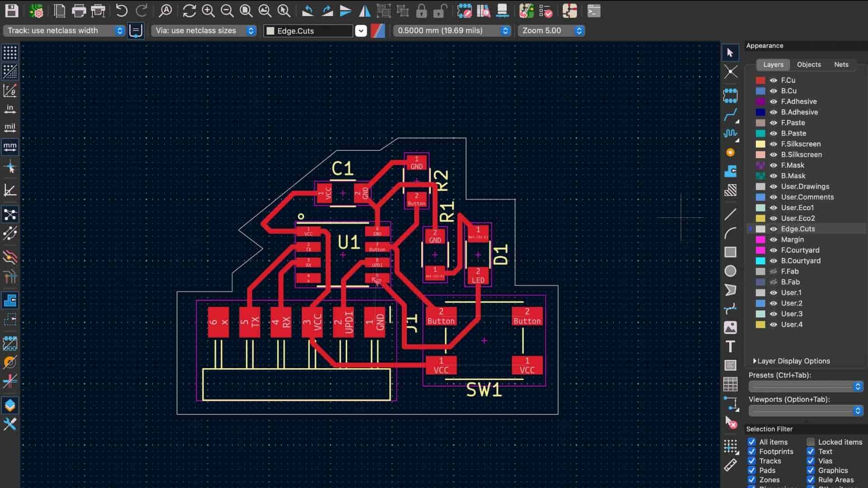Screen dimensions: 868x488
Task: Click millimeters unit button in left toolbar
Action: click(x=10, y=147)
